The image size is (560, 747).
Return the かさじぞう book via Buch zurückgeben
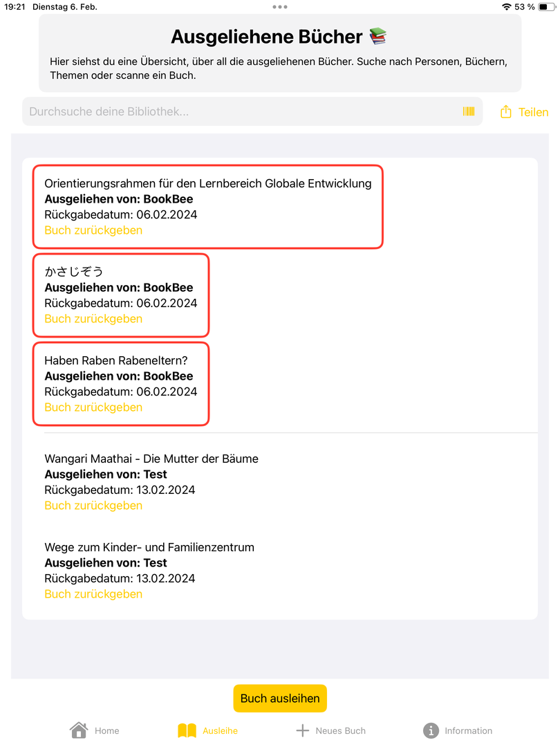coord(93,319)
